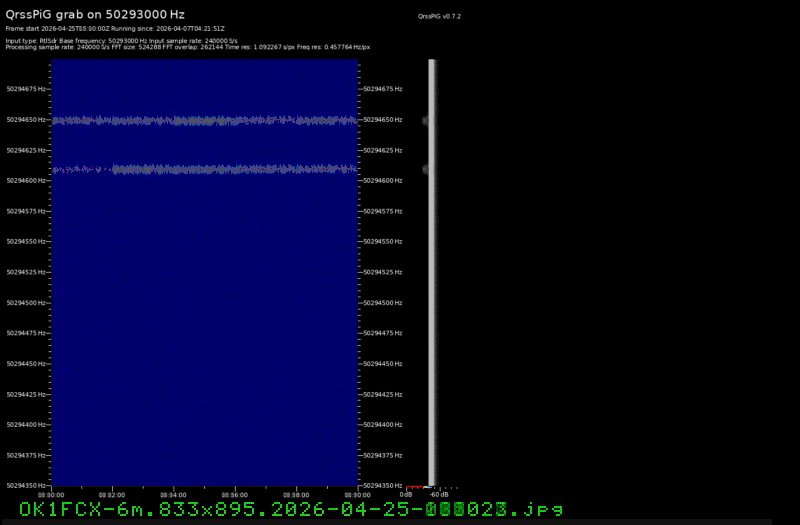The image size is (800, 525).
Task: Click the left 50294675 Hz frequency label
Action: (25, 89)
